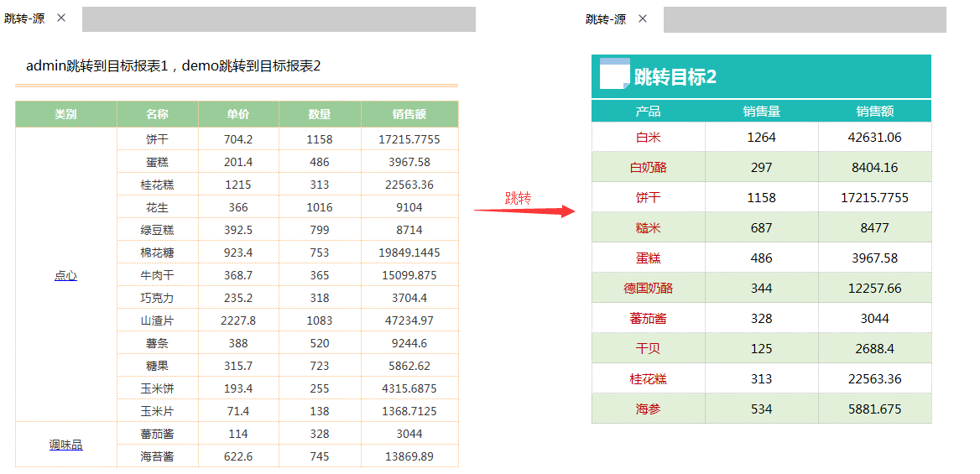The height and width of the screenshot is (474, 980).
Task: Close the left 跳转-源 tab
Action: 61,18
